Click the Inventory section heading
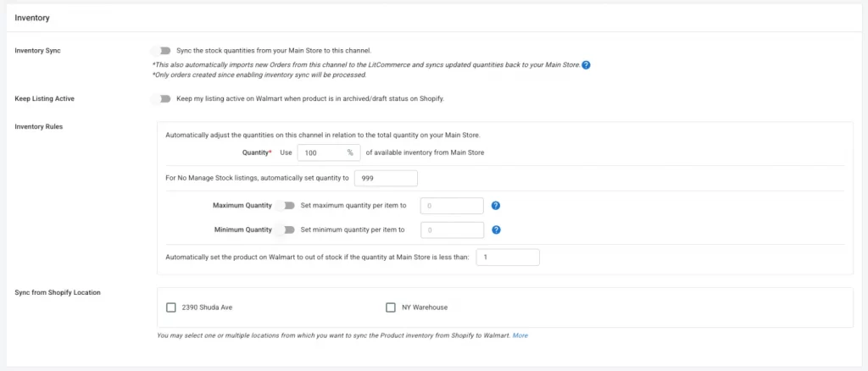 (32, 18)
